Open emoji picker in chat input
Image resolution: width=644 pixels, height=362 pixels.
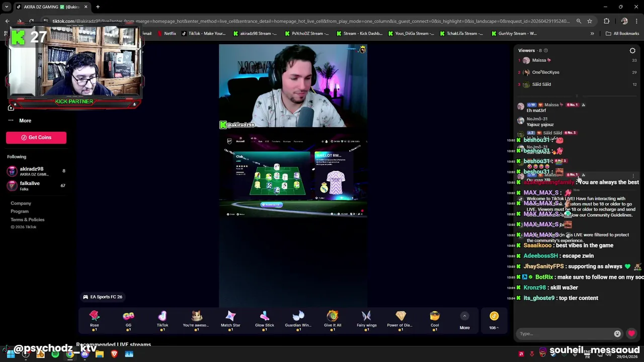[617, 334]
